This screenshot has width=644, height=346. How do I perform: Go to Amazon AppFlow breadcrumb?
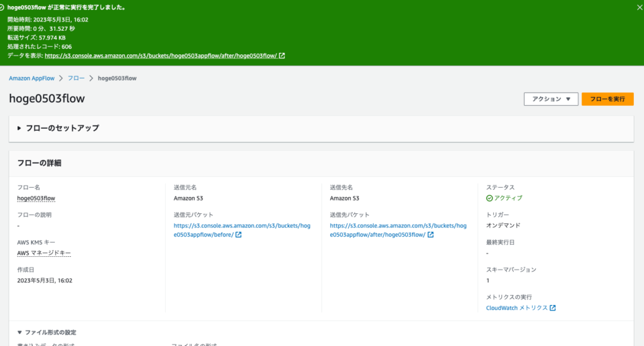point(32,78)
